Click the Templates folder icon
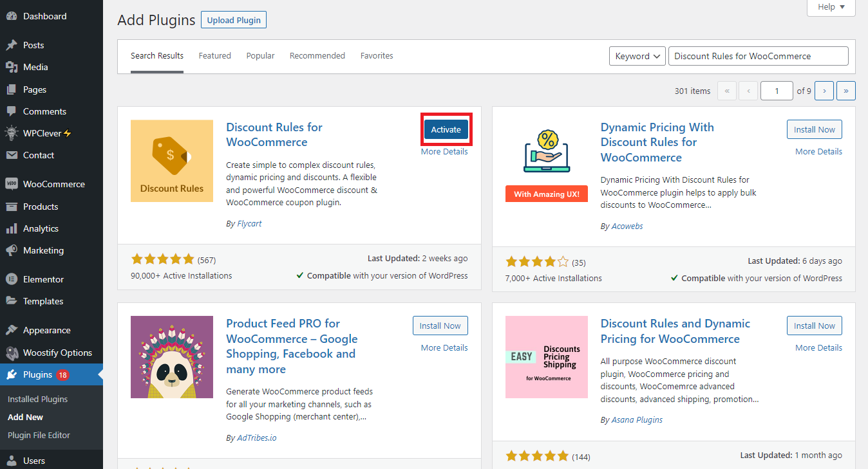Viewport: 868px width, 469px height. point(12,301)
